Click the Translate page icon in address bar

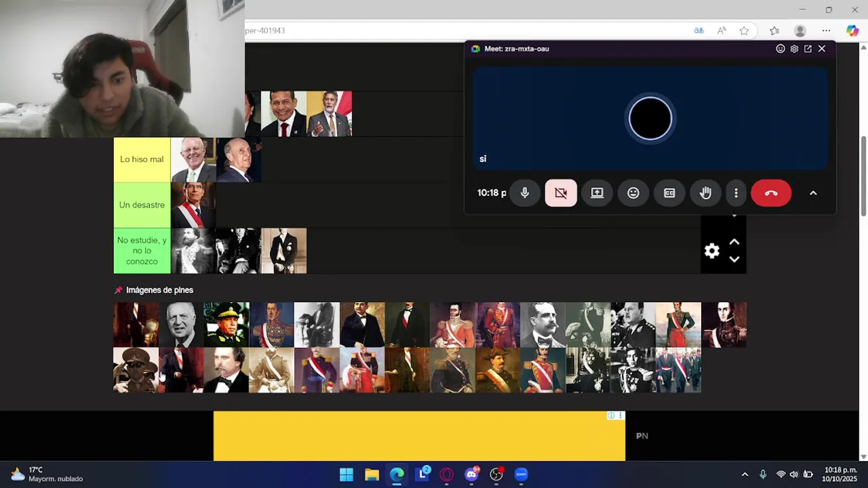(698, 30)
